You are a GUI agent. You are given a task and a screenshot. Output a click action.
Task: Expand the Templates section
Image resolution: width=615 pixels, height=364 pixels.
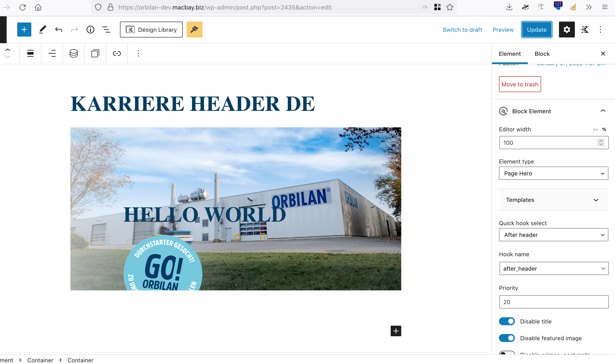[x=554, y=200]
